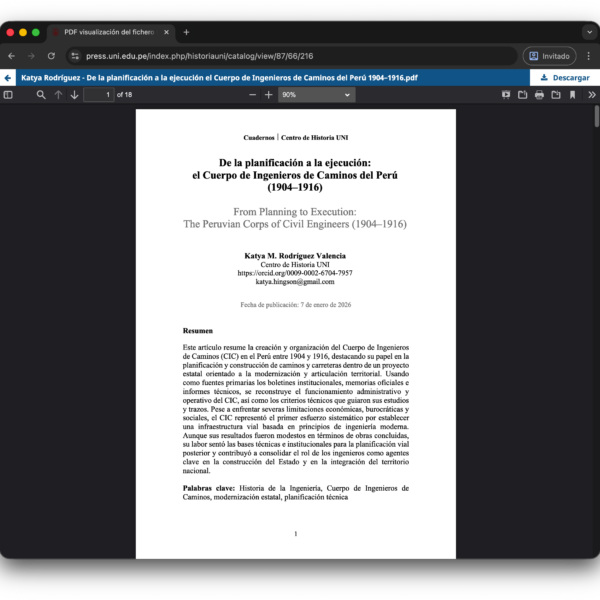Click the page number input field
The image size is (600, 600).
(x=98, y=95)
